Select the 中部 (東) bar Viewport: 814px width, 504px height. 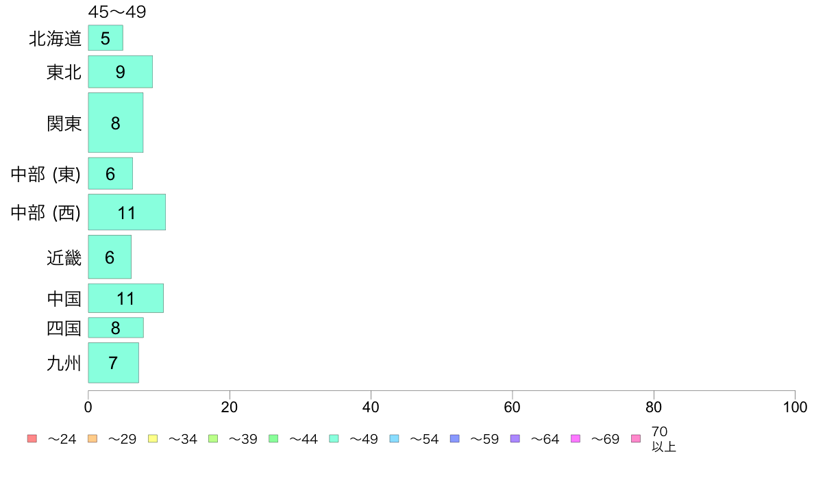click(110, 173)
